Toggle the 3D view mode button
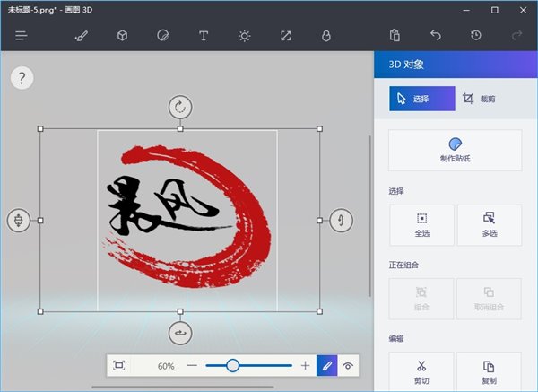The image size is (538, 392). click(x=327, y=366)
